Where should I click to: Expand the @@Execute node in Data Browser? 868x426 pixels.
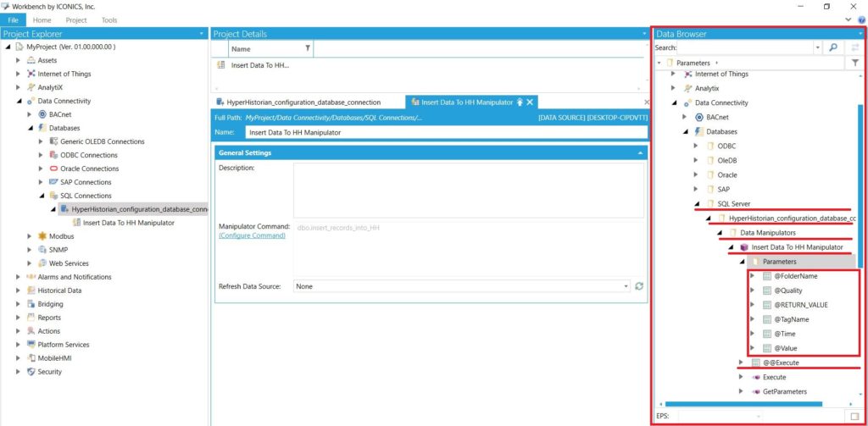click(741, 362)
